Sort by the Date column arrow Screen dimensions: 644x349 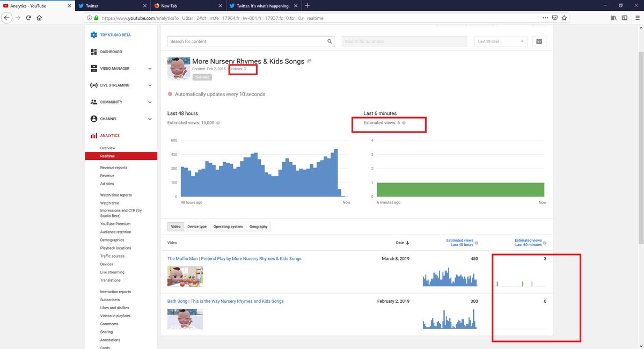coord(407,243)
